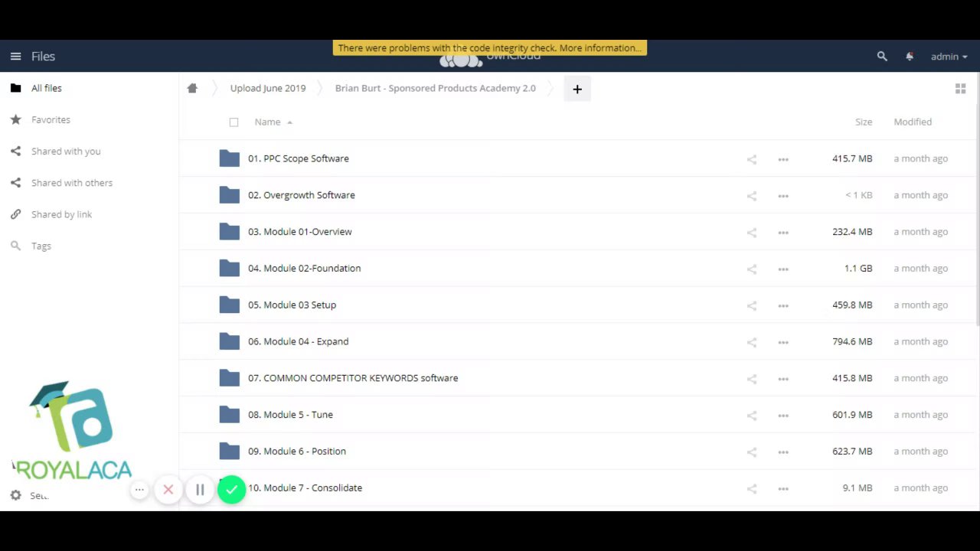Share the 04. Module 02-Foundation folder

[x=752, y=269]
